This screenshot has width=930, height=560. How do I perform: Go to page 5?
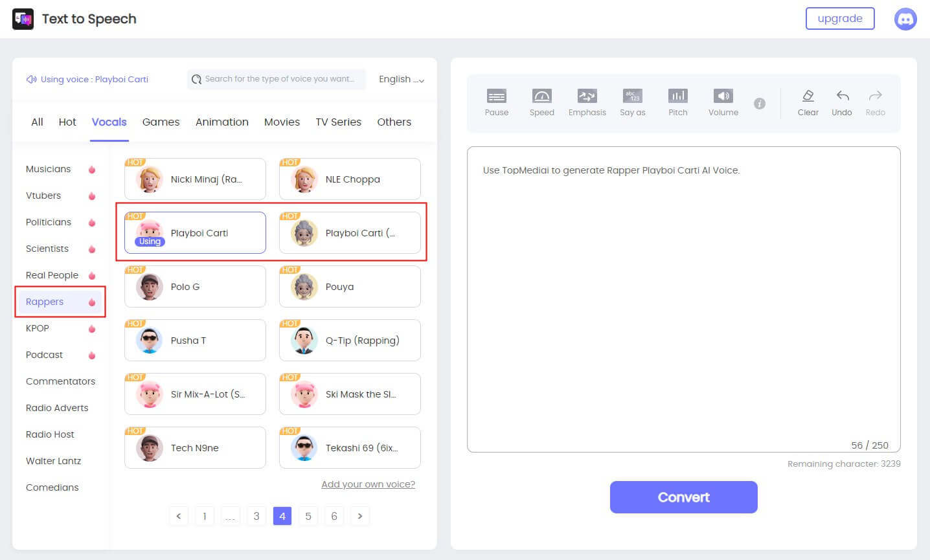(308, 516)
